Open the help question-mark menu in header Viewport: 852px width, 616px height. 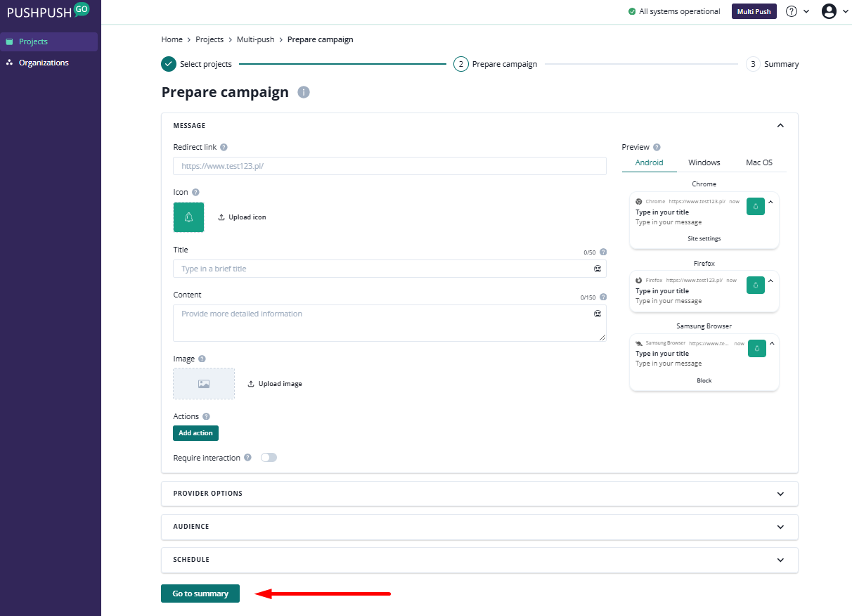(x=792, y=11)
